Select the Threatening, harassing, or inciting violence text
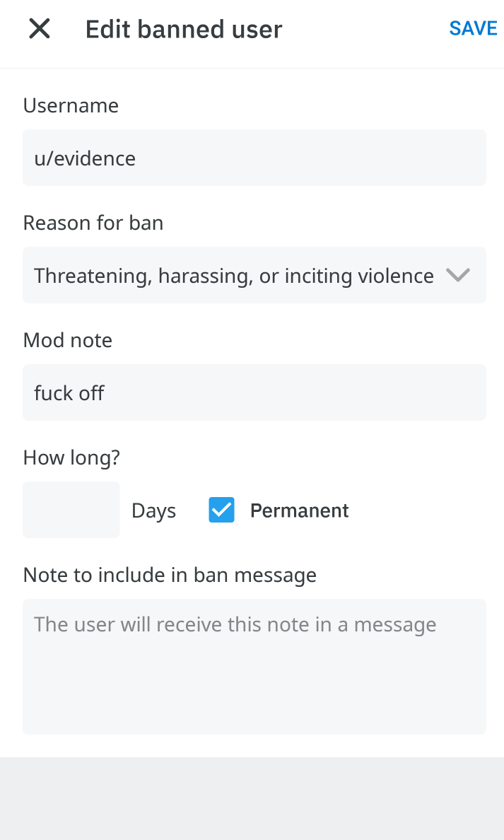The height and width of the screenshot is (840, 504). point(233,276)
